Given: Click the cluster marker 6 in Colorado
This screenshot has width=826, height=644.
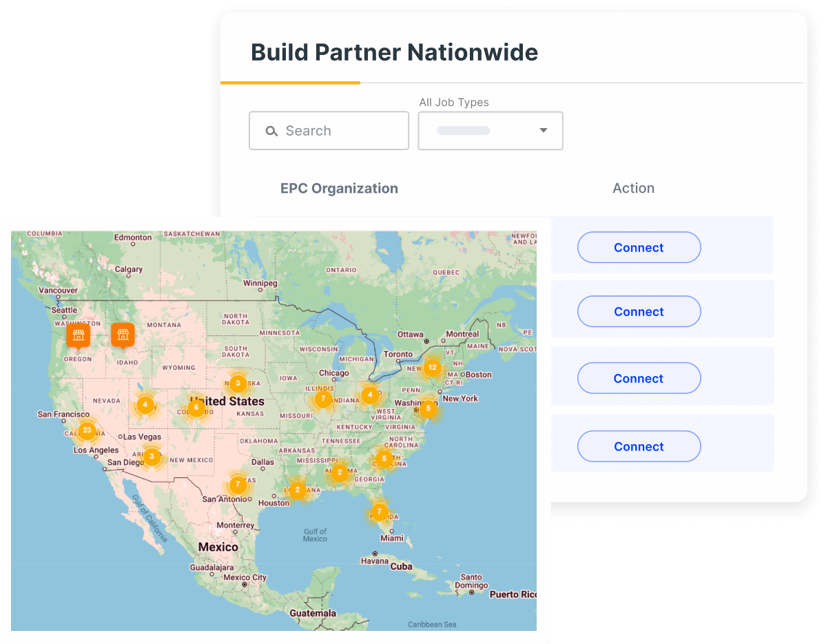Looking at the screenshot, I should (x=196, y=407).
